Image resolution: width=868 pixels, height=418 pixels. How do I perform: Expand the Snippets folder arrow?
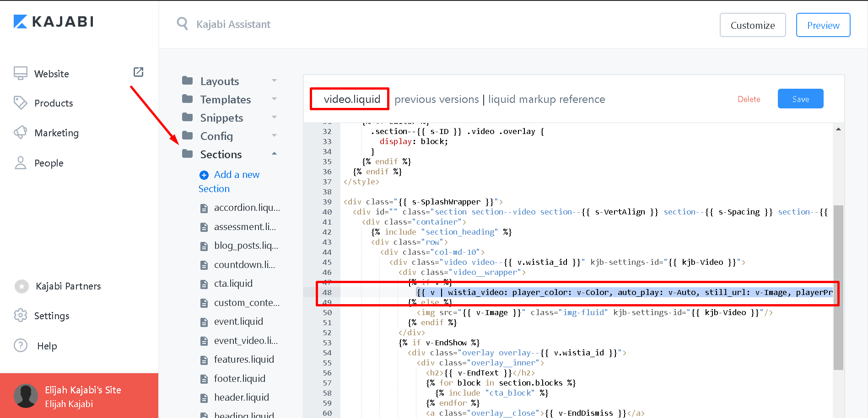(x=274, y=117)
